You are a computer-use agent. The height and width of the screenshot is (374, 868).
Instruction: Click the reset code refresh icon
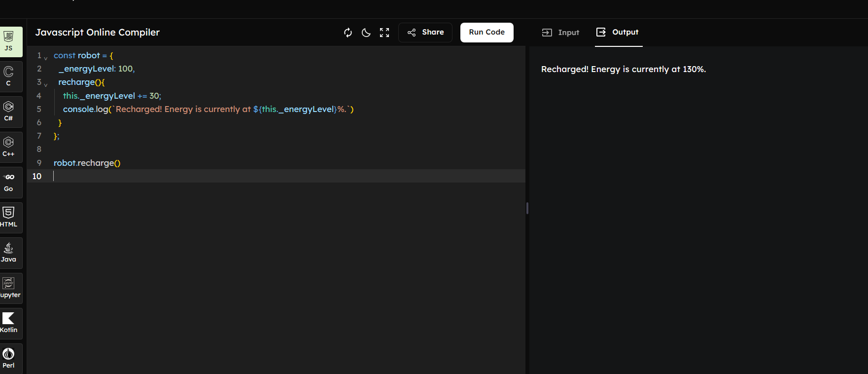point(348,33)
